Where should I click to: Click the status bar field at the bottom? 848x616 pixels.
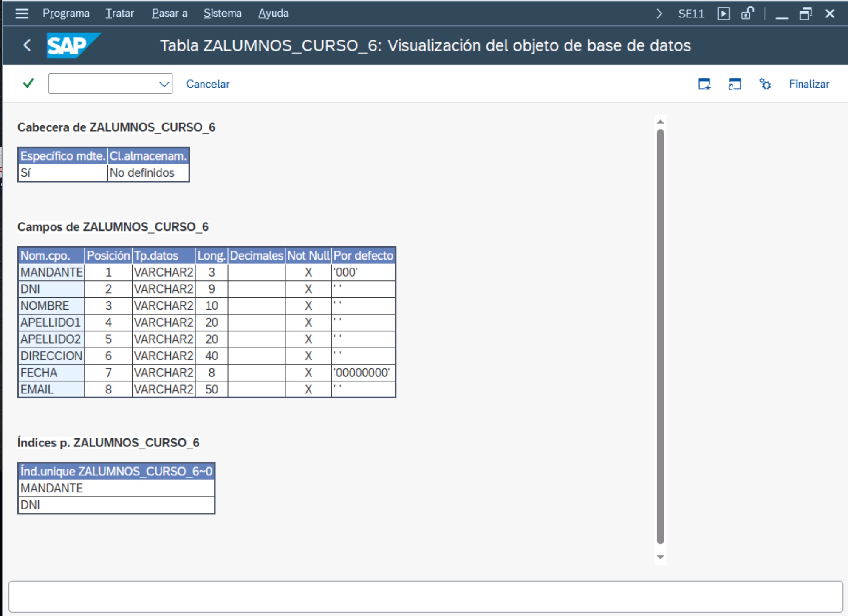point(425,596)
